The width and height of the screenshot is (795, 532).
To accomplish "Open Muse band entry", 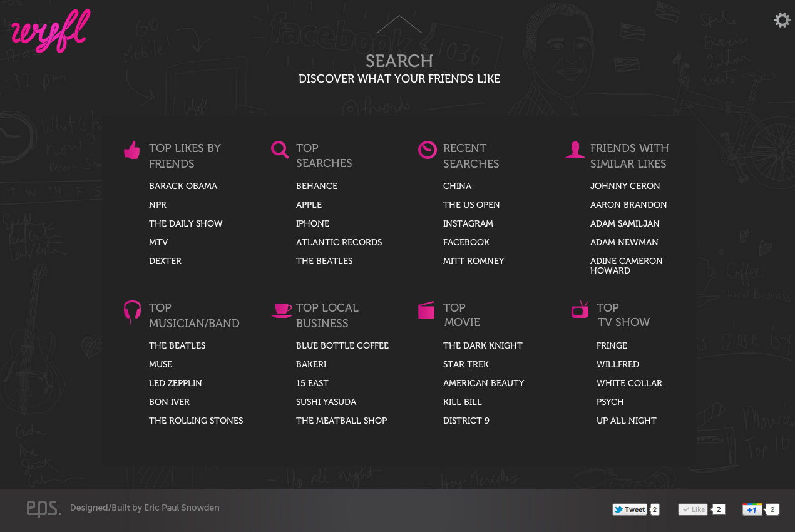I will click(160, 364).
